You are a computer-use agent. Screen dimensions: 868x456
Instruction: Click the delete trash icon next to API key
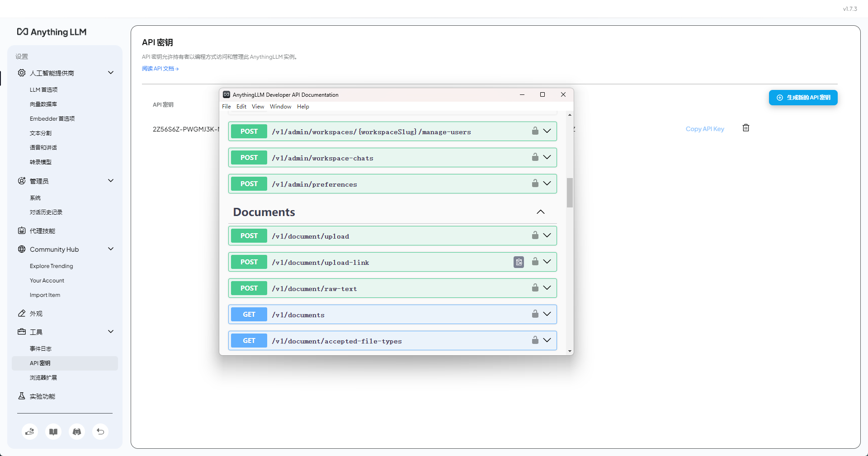[745, 127]
